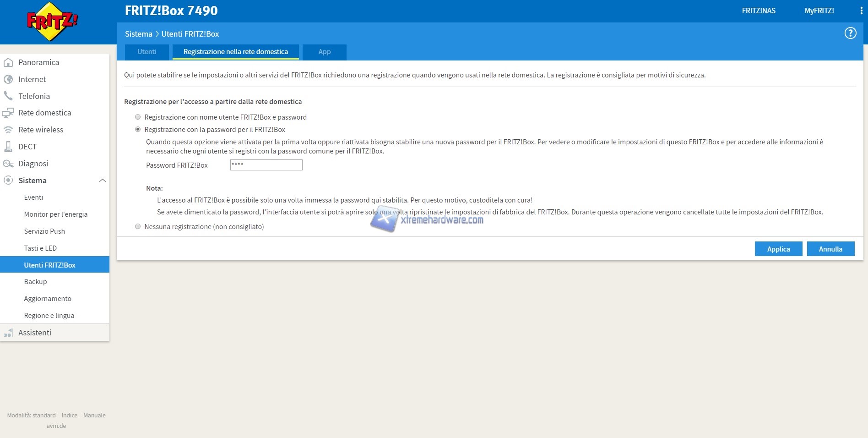The height and width of the screenshot is (438, 868).
Task: Expand the Assistenti section
Action: 35,333
